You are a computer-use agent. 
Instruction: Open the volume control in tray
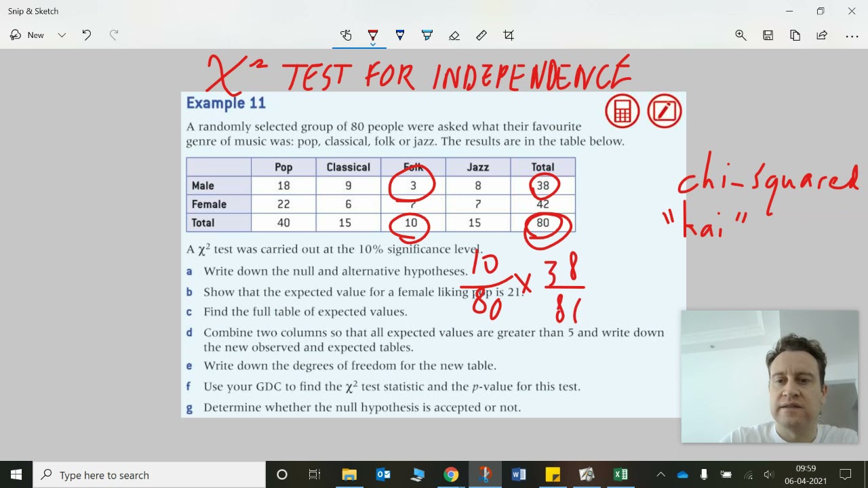(x=768, y=474)
